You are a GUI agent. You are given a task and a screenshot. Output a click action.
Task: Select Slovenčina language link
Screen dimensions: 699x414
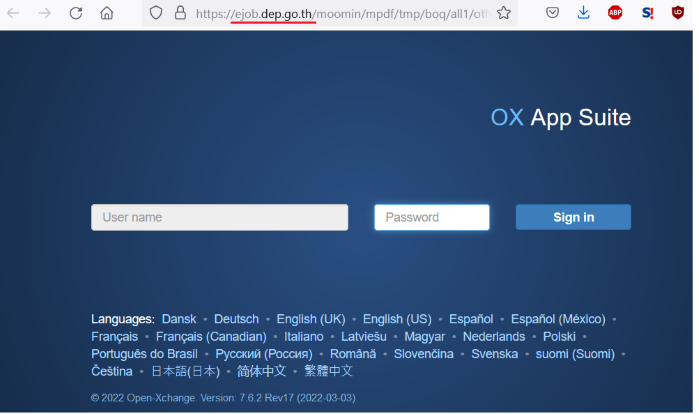coord(424,354)
